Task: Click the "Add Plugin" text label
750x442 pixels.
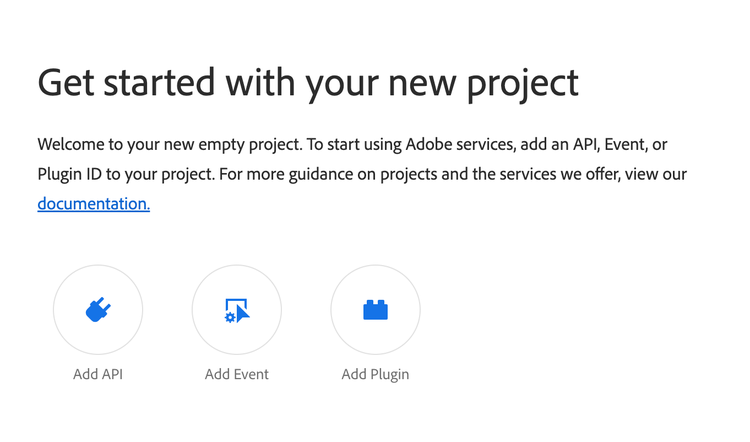Action: pos(375,375)
